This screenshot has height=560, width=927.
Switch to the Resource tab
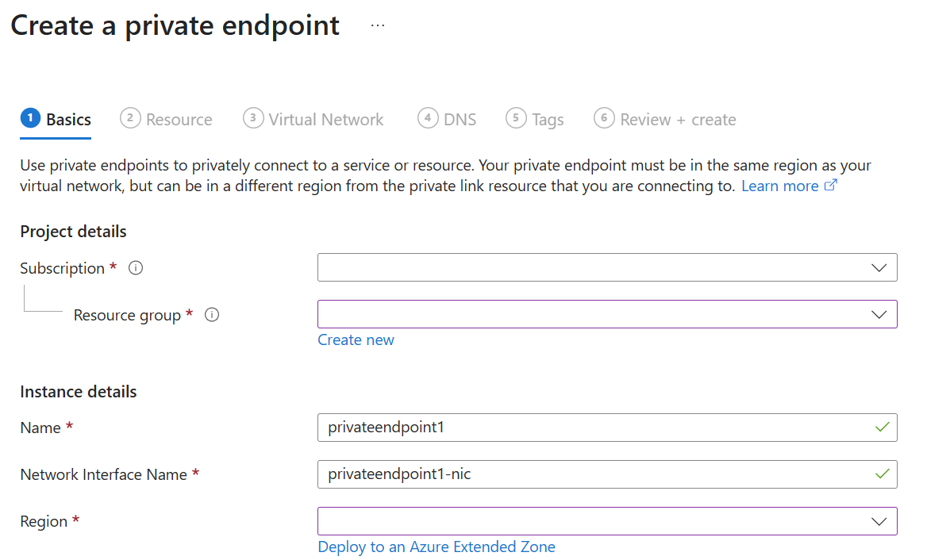(x=178, y=119)
